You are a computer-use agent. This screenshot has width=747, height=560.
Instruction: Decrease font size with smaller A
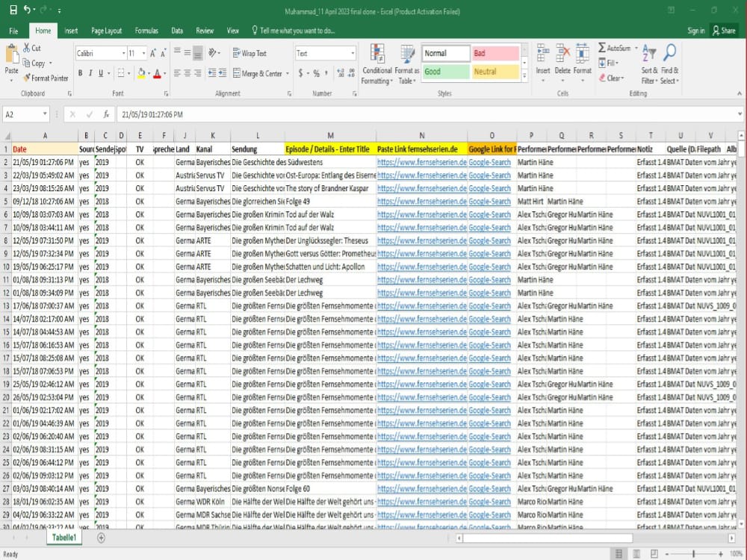(x=164, y=53)
